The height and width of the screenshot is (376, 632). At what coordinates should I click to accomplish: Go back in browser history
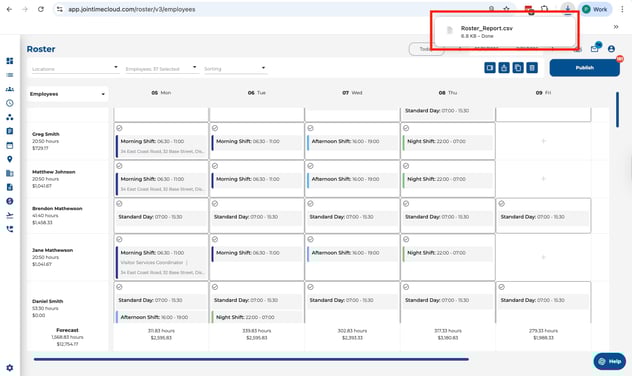pyautogui.click(x=9, y=9)
